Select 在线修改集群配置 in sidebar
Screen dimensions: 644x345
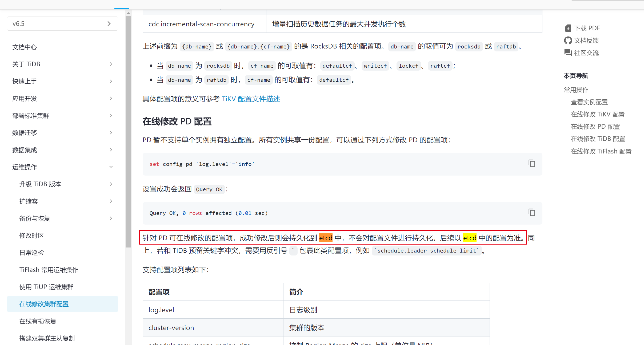[x=44, y=304]
